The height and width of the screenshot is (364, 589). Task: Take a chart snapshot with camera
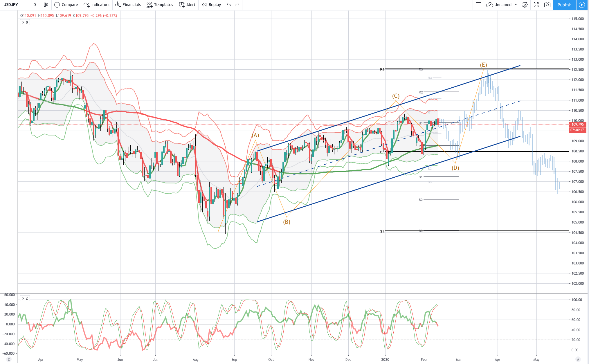547,5
